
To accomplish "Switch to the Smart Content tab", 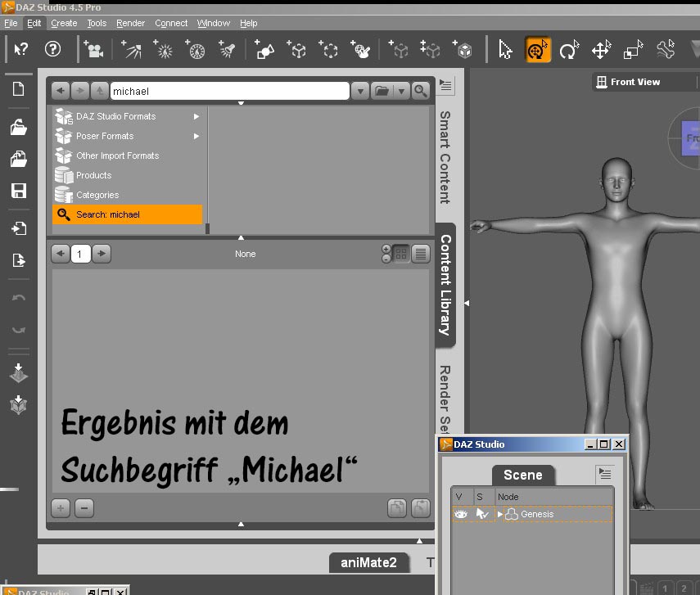I will 445,157.
